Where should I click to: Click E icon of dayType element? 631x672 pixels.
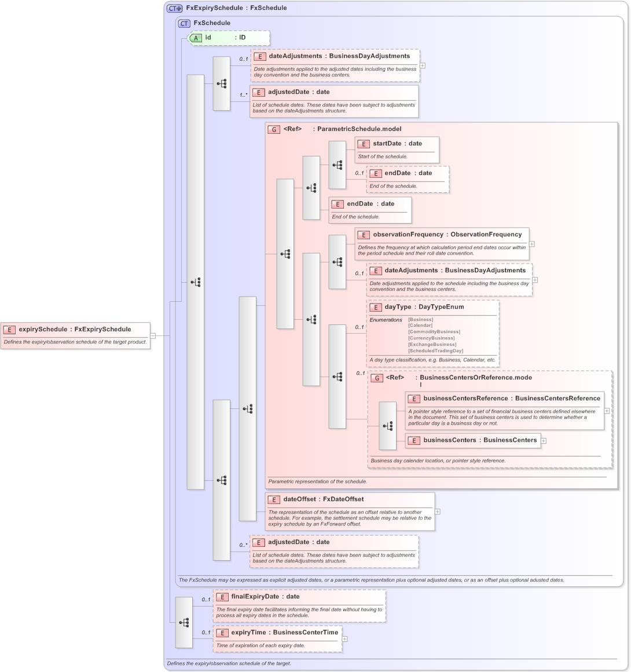pyautogui.click(x=375, y=307)
